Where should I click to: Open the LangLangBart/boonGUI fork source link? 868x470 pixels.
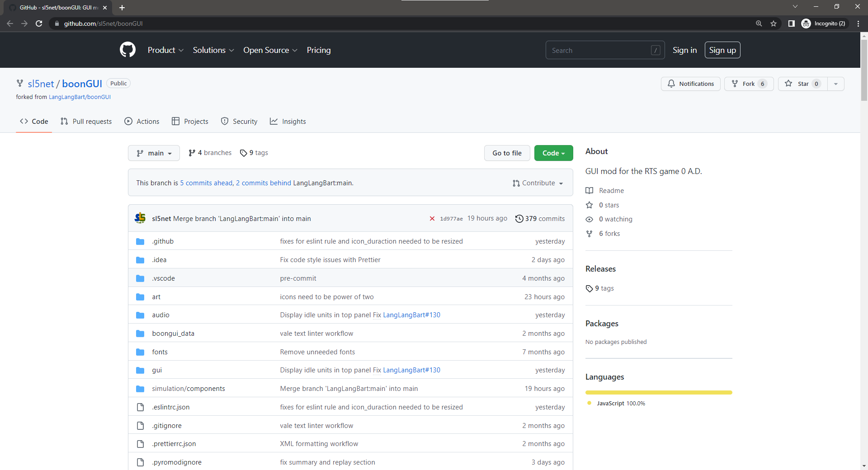80,97
